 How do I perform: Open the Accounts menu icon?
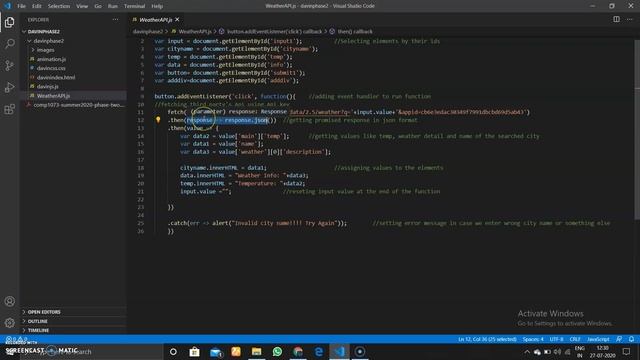(x=9, y=301)
